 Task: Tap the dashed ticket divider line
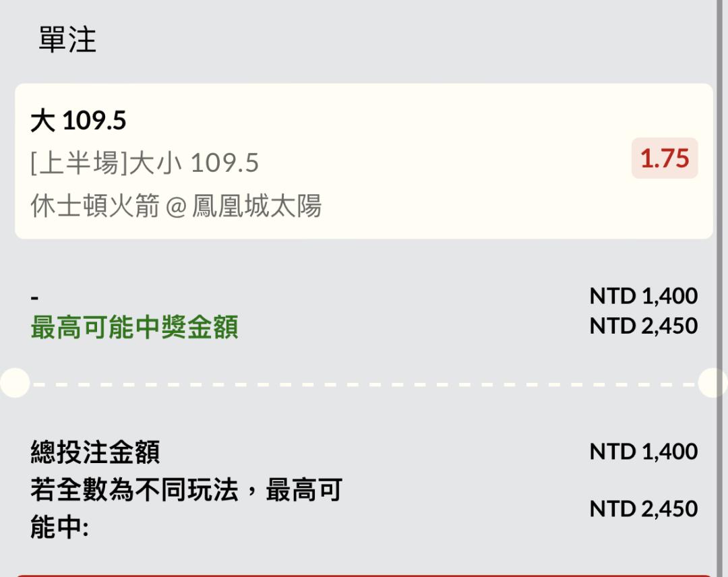pyautogui.click(x=364, y=384)
